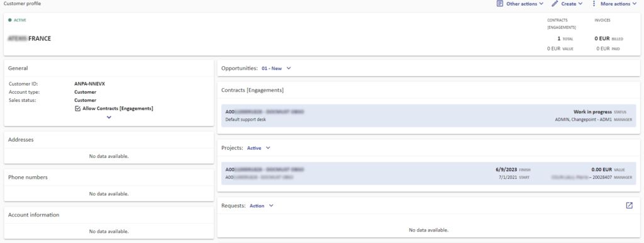Open the Create menu
This screenshot has width=644, height=243.
point(567,4)
